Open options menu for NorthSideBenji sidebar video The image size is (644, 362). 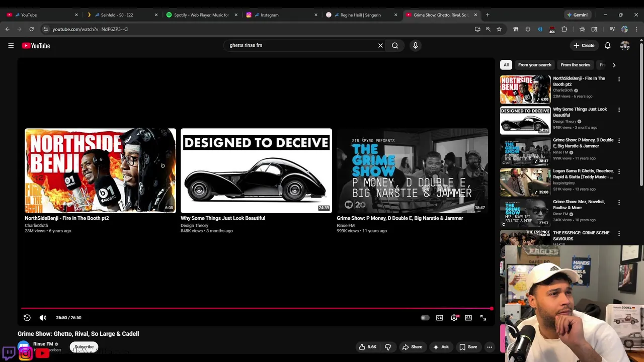click(x=619, y=79)
